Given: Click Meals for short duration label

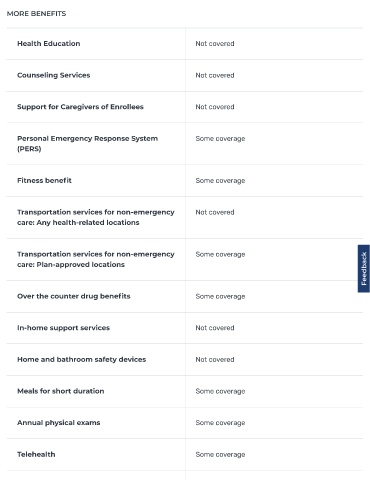Looking at the screenshot, I should pyautogui.click(x=61, y=391).
